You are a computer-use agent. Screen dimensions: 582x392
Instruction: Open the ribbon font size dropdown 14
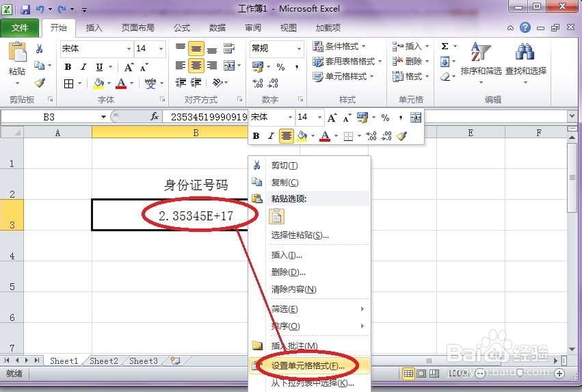[x=161, y=49]
